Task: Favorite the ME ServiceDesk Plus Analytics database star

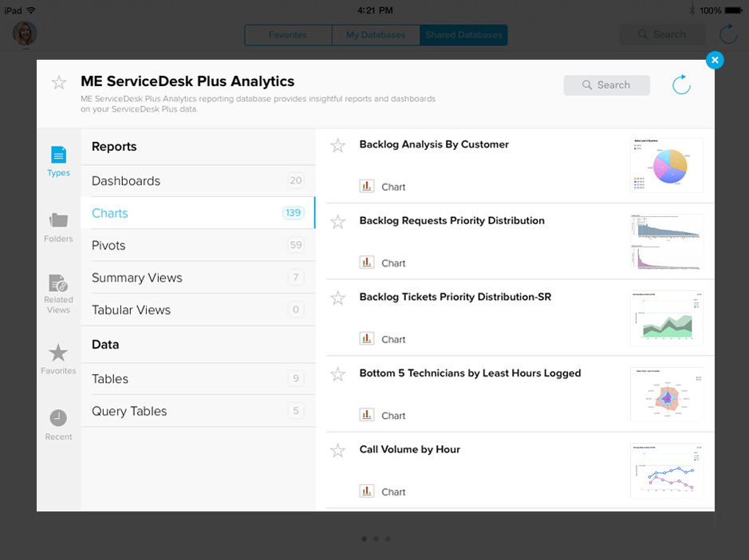Action: (x=59, y=82)
